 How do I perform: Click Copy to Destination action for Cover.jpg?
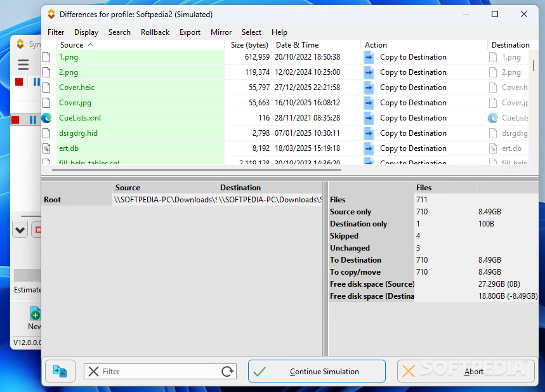[x=413, y=103]
